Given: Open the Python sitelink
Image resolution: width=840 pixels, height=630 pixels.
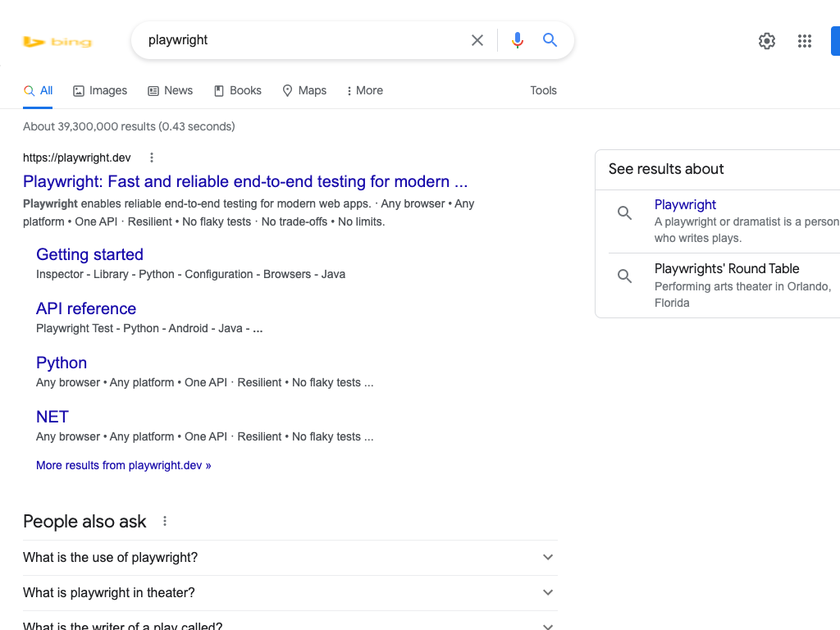Looking at the screenshot, I should 61,363.
